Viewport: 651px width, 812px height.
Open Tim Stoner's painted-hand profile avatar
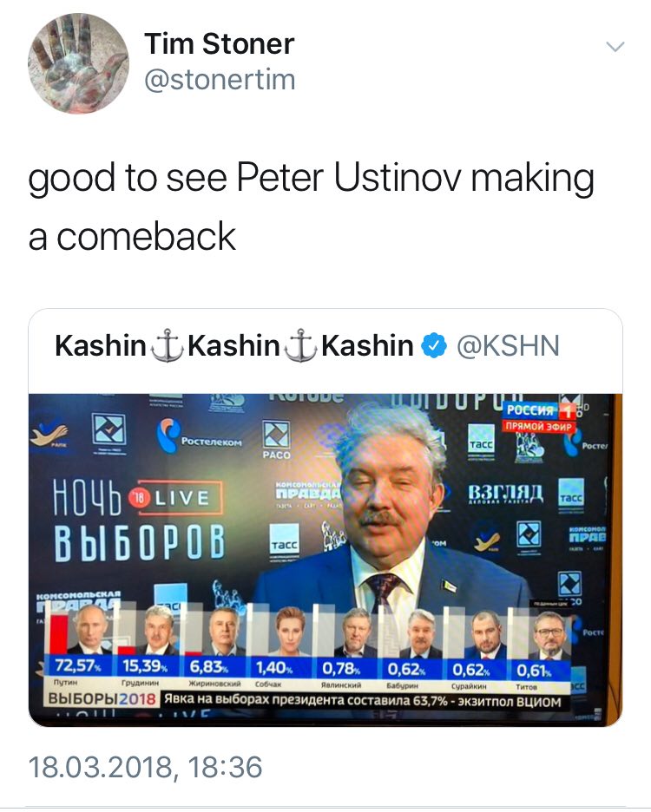78,63
